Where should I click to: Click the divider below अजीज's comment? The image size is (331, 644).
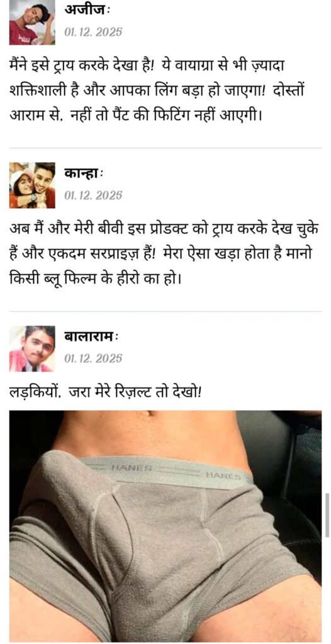(165, 148)
